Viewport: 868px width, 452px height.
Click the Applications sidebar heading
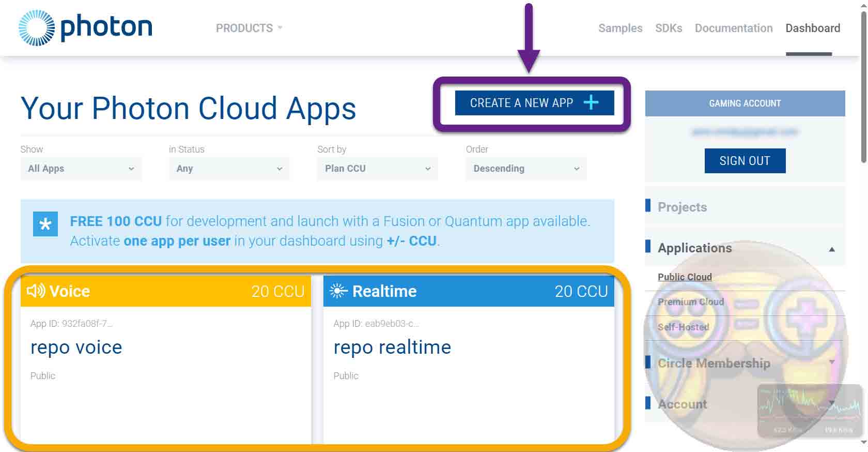pos(694,248)
